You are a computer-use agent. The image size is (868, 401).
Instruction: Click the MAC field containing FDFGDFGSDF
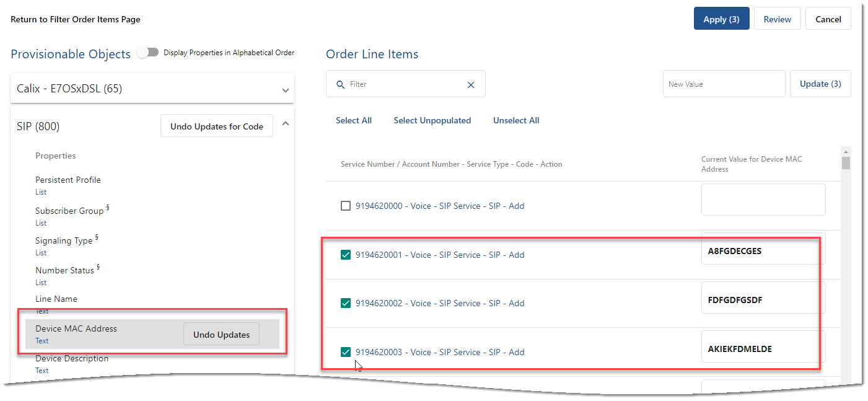(763, 297)
